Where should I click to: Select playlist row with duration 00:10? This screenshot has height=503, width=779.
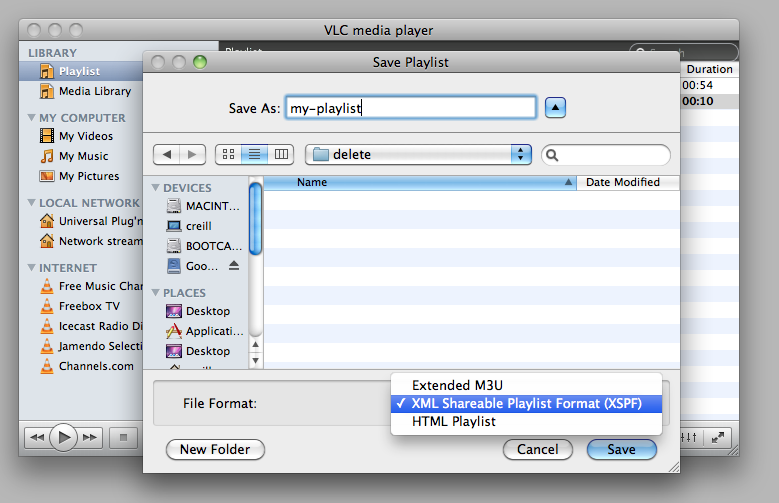tap(709, 101)
